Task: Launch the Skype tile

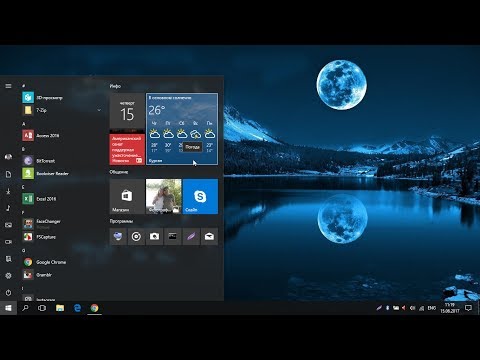Action: coord(200,196)
